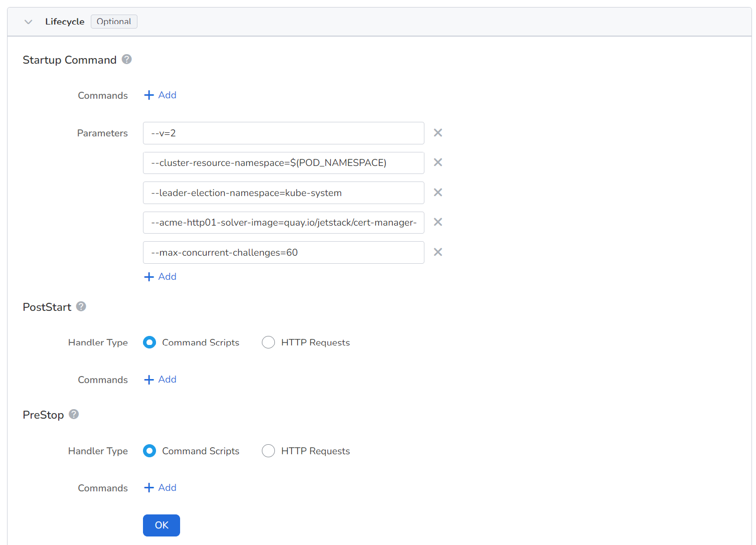
Task: Select HTTP Requests for PostStart handler
Action: [268, 342]
